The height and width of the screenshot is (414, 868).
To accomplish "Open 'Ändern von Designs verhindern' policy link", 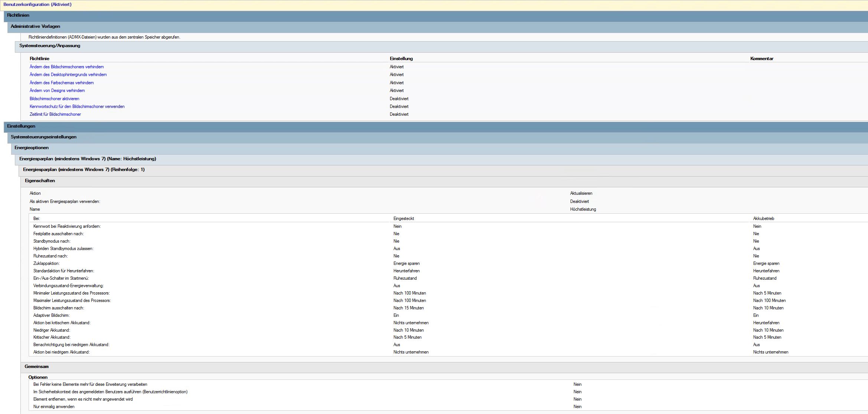I will click(x=57, y=91).
